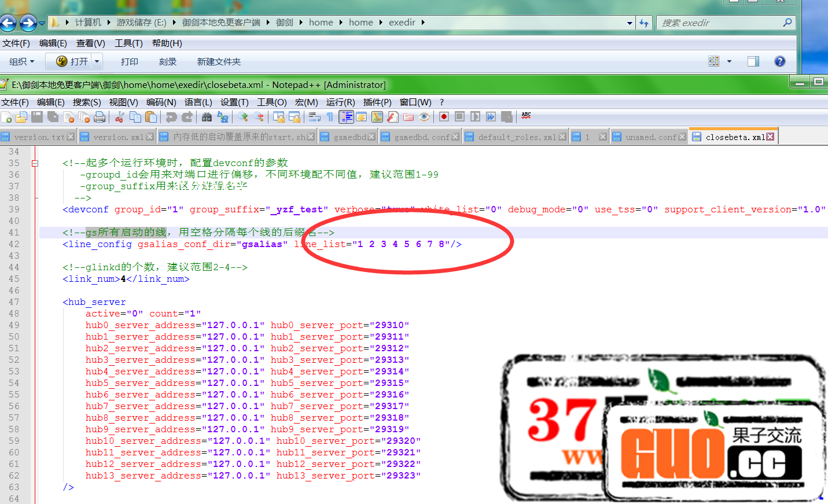This screenshot has width=828, height=504.
Task: Click the Zoom In magnifier icon
Action: pyautogui.click(x=243, y=117)
